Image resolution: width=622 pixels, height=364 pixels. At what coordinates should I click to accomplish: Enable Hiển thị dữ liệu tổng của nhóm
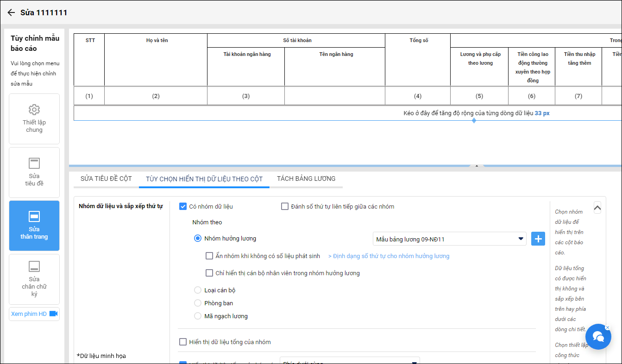(x=183, y=342)
